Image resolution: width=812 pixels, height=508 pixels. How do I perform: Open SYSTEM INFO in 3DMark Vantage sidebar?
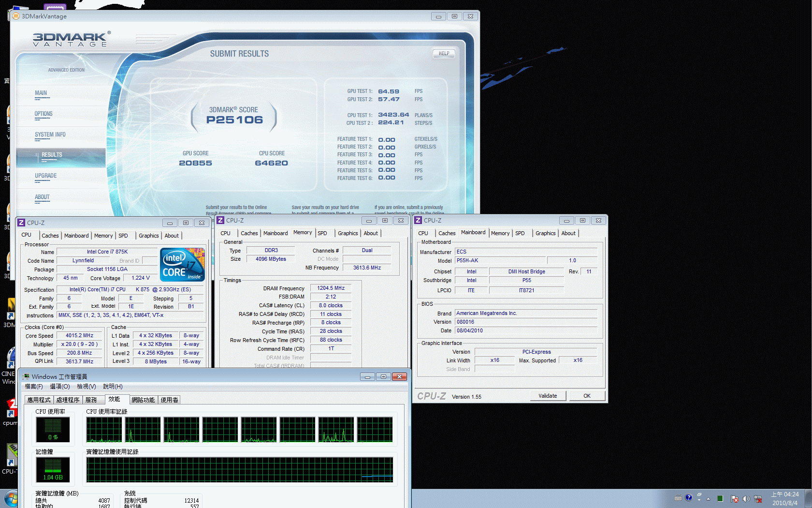coord(50,134)
